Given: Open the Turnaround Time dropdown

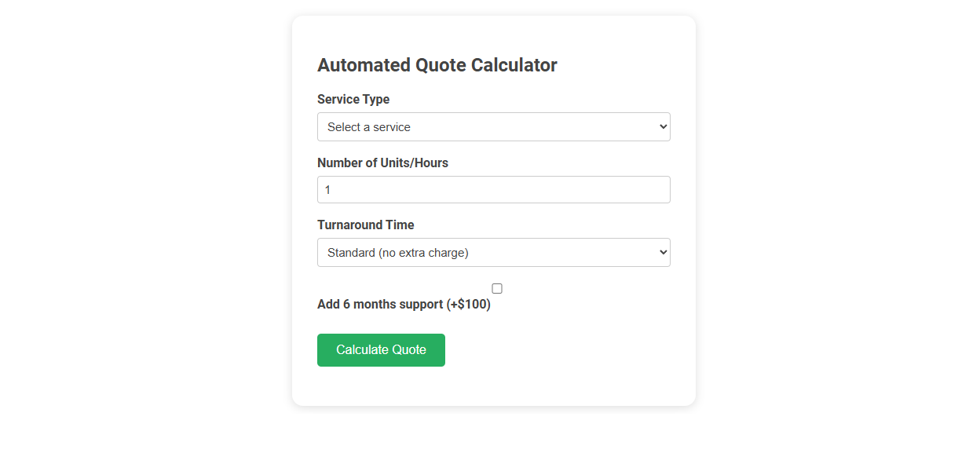Looking at the screenshot, I should click(x=493, y=252).
